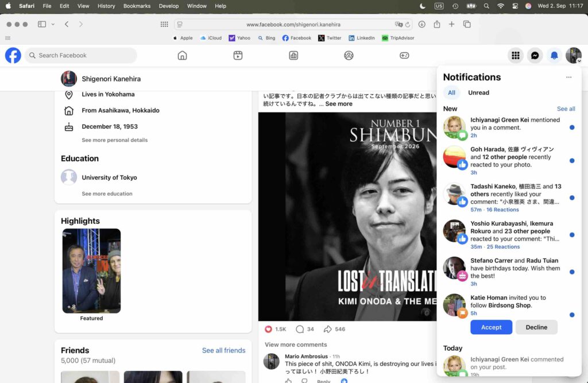Open the Bookmarks menu
Image resolution: width=588 pixels, height=383 pixels.
137,6
